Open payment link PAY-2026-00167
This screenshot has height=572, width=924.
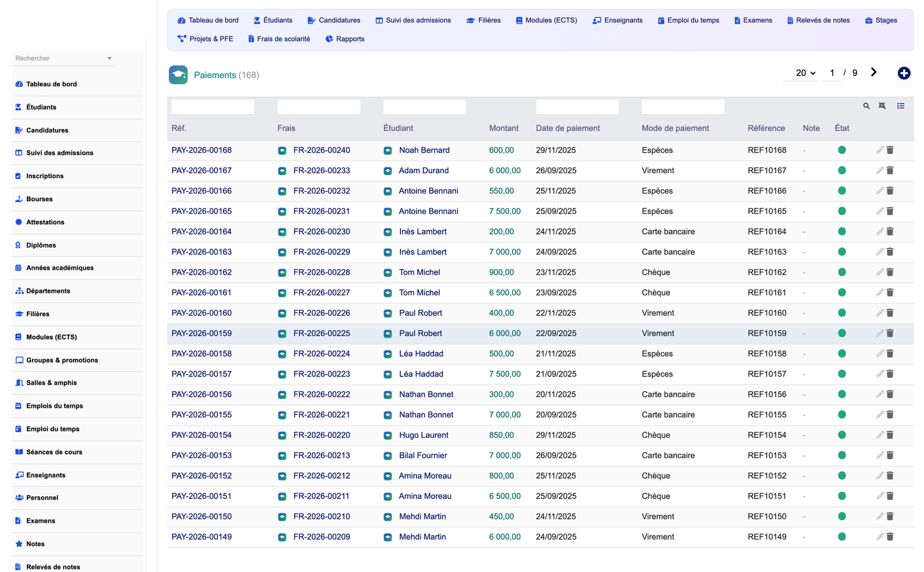pyautogui.click(x=201, y=171)
